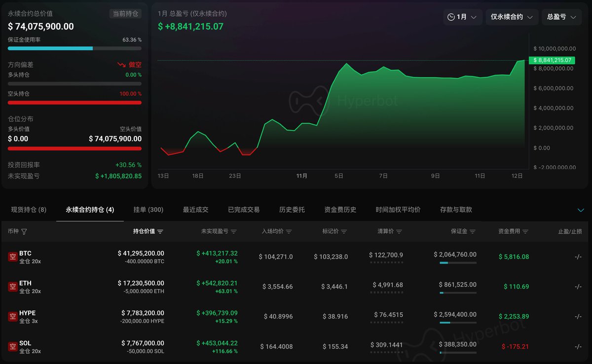Click the ETH position row name
Viewport: 592px width, 364px height.
coord(25,283)
